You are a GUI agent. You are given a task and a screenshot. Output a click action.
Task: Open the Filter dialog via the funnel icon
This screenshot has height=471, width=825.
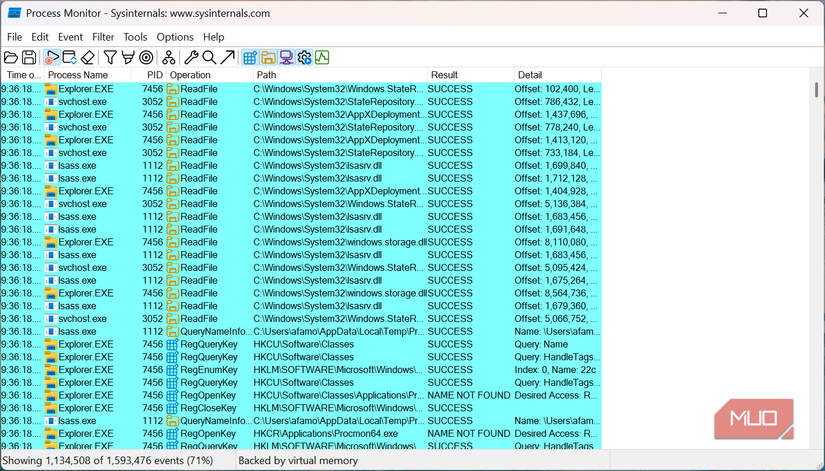point(109,57)
